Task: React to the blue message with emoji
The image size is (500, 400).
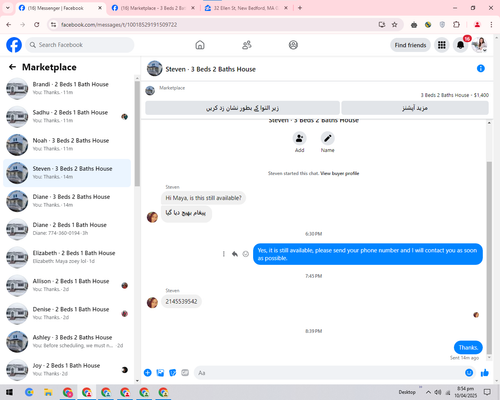Action: click(x=246, y=254)
